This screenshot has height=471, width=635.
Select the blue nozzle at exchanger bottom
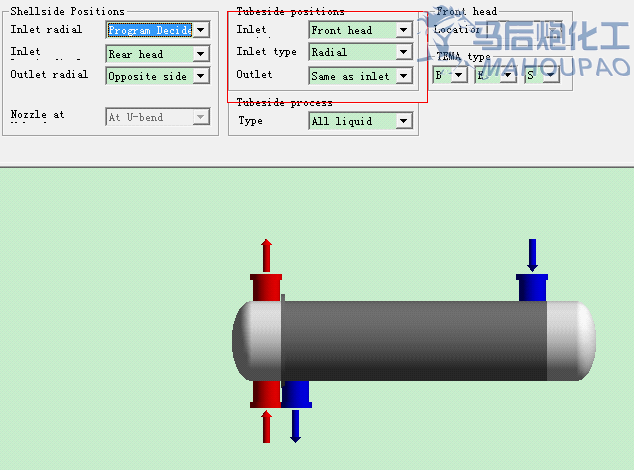pyautogui.click(x=296, y=394)
